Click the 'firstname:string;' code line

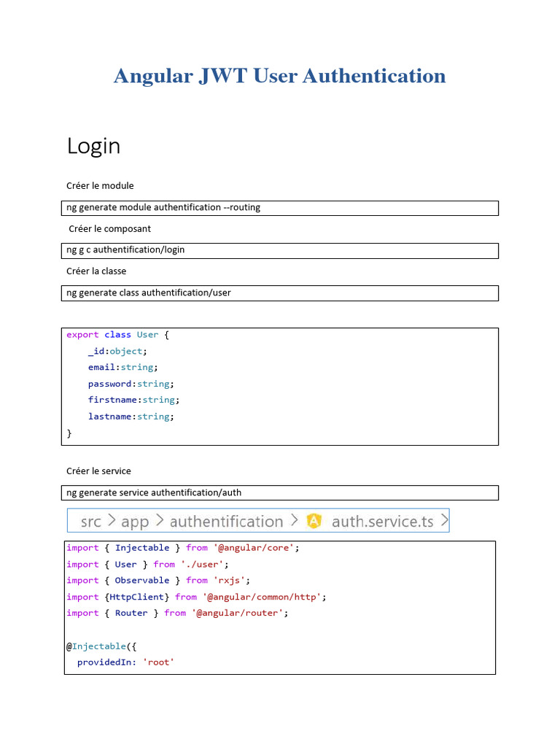coord(134,400)
